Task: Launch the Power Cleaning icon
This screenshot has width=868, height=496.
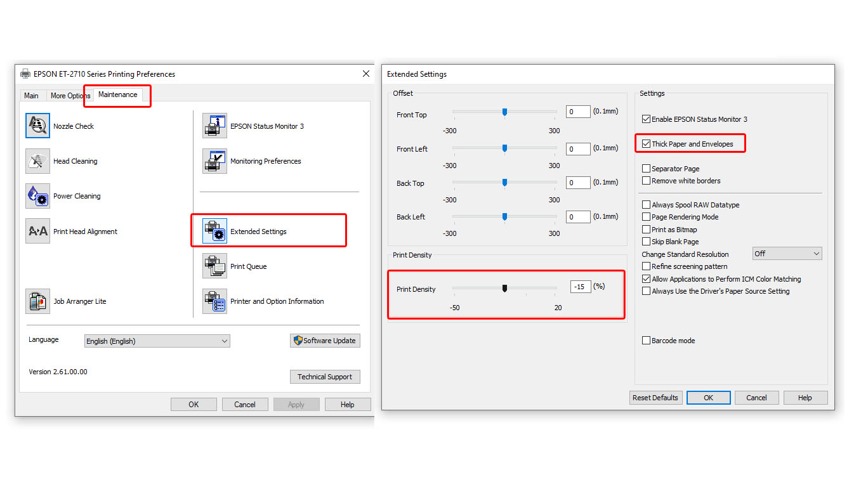Action: coord(37,196)
